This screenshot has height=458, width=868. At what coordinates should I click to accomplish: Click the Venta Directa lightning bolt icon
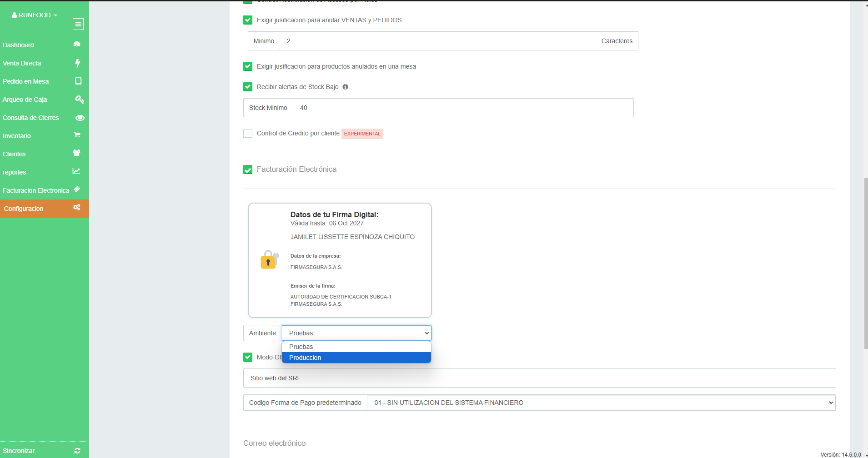(x=78, y=63)
